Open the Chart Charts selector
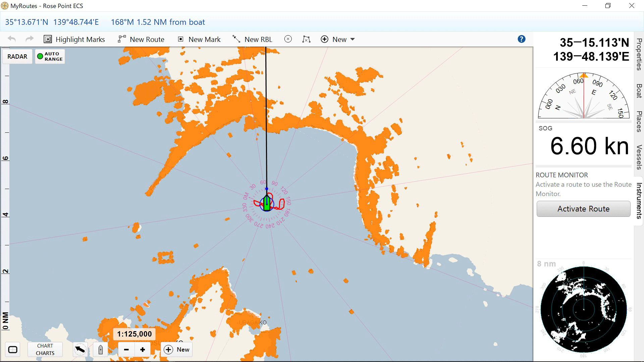Image resolution: width=644 pixels, height=362 pixels. (45, 350)
